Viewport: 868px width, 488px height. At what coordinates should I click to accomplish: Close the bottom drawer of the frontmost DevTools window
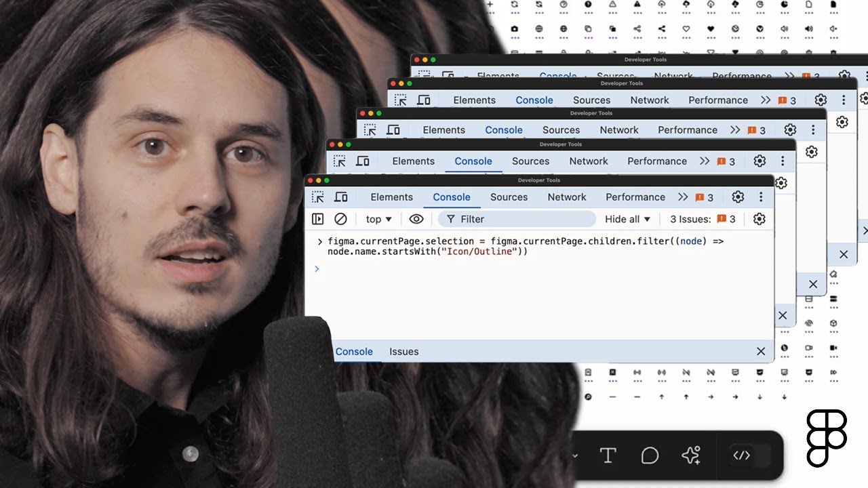click(761, 351)
